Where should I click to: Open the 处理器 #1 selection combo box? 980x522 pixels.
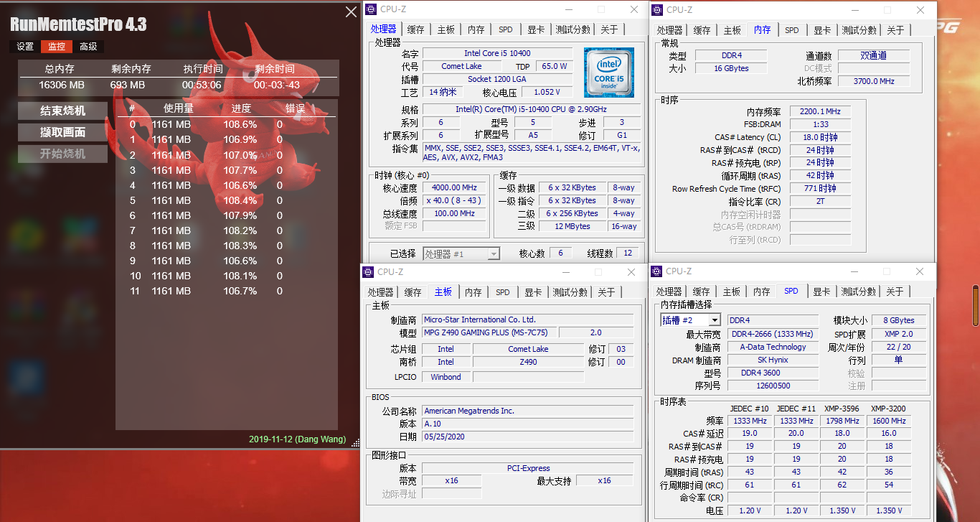(x=461, y=254)
